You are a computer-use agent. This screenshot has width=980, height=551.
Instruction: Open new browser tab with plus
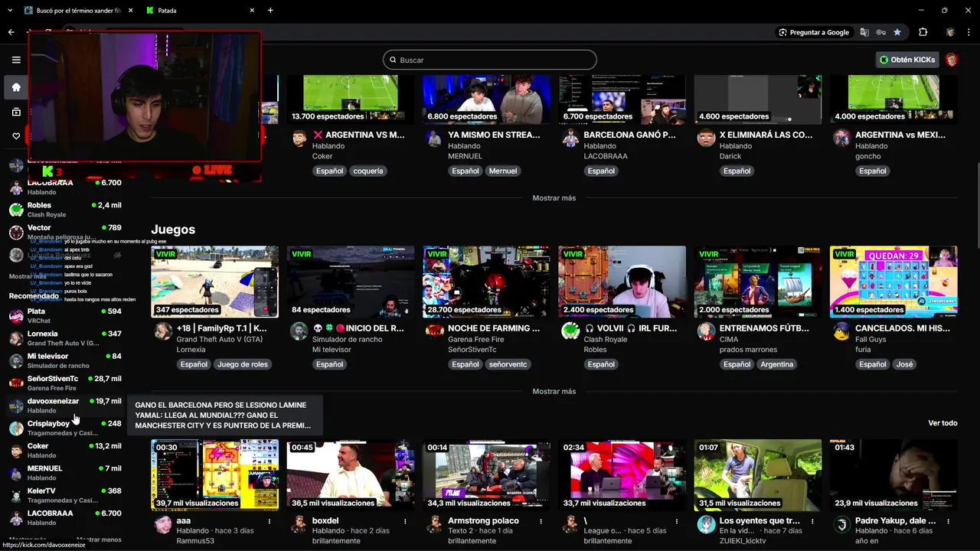point(270,10)
